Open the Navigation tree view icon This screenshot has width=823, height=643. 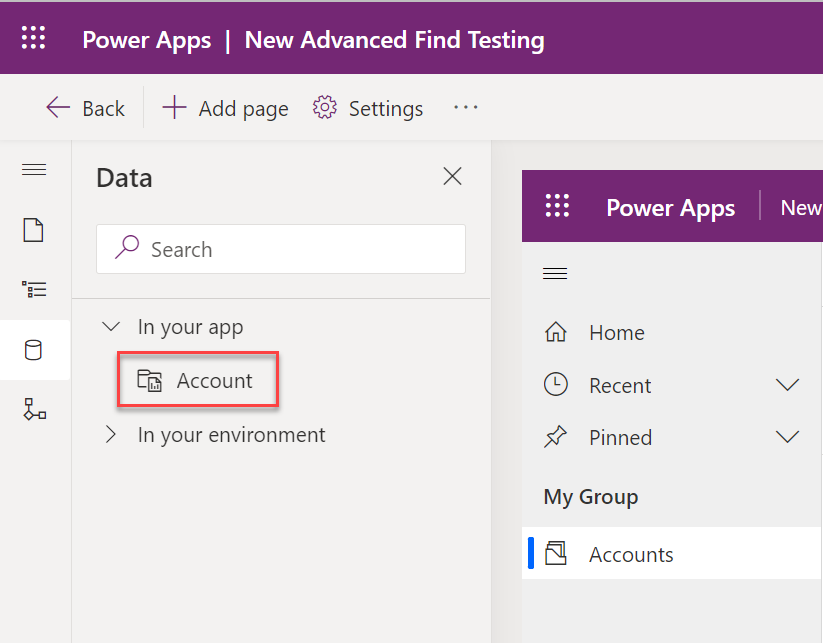click(x=34, y=289)
